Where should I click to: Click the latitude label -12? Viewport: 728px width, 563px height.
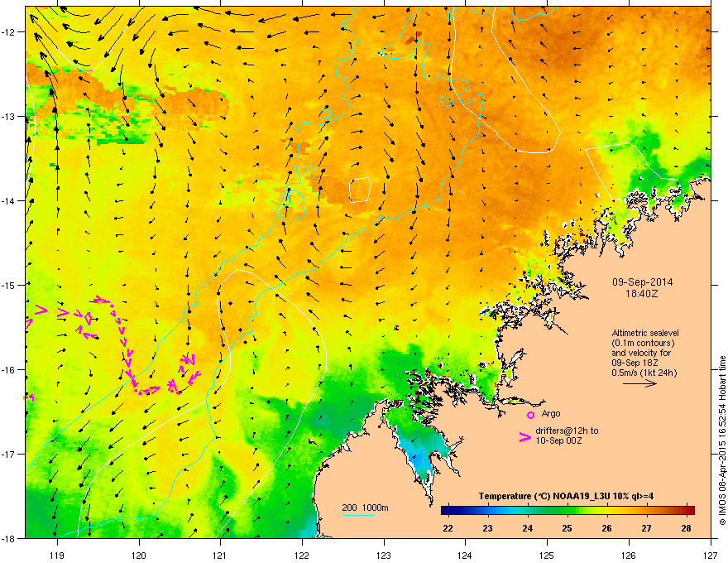pyautogui.click(x=9, y=32)
